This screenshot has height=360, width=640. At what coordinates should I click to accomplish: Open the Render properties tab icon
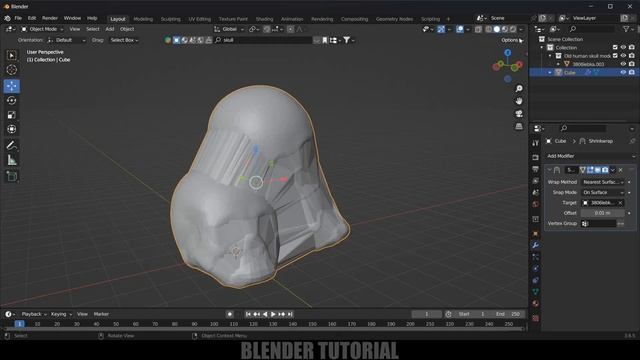(x=536, y=157)
